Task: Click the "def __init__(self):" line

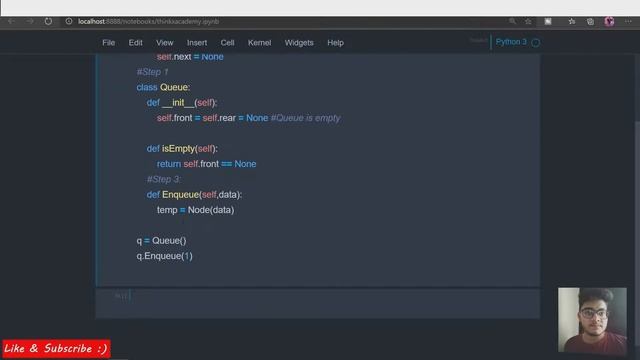Action: [182, 102]
